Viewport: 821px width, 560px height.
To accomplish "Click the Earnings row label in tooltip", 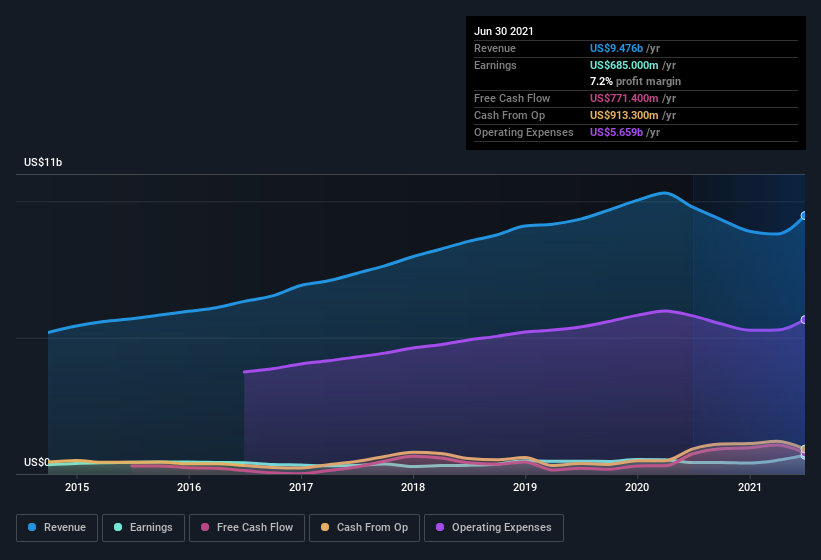I will pyautogui.click(x=495, y=65).
